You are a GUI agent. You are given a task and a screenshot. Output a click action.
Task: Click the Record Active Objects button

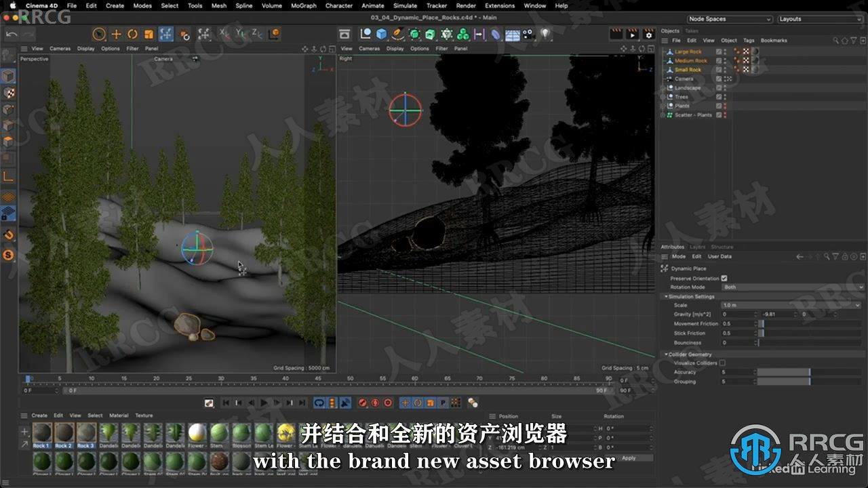tap(363, 403)
